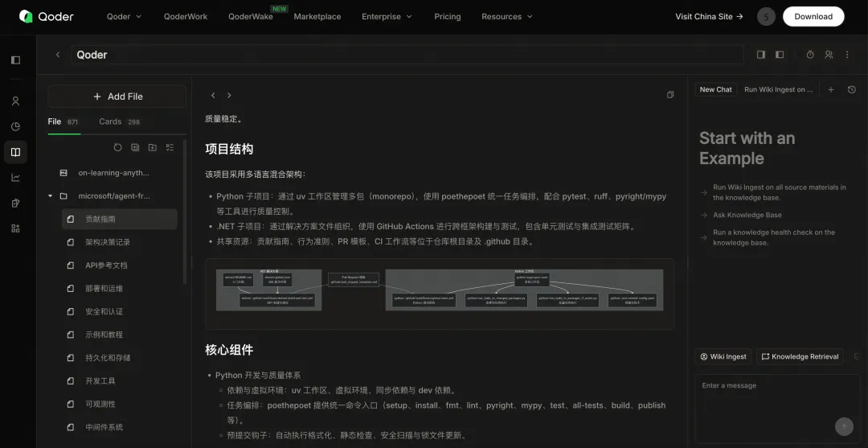
Task: Click the file list scrollbar
Action: point(185,211)
